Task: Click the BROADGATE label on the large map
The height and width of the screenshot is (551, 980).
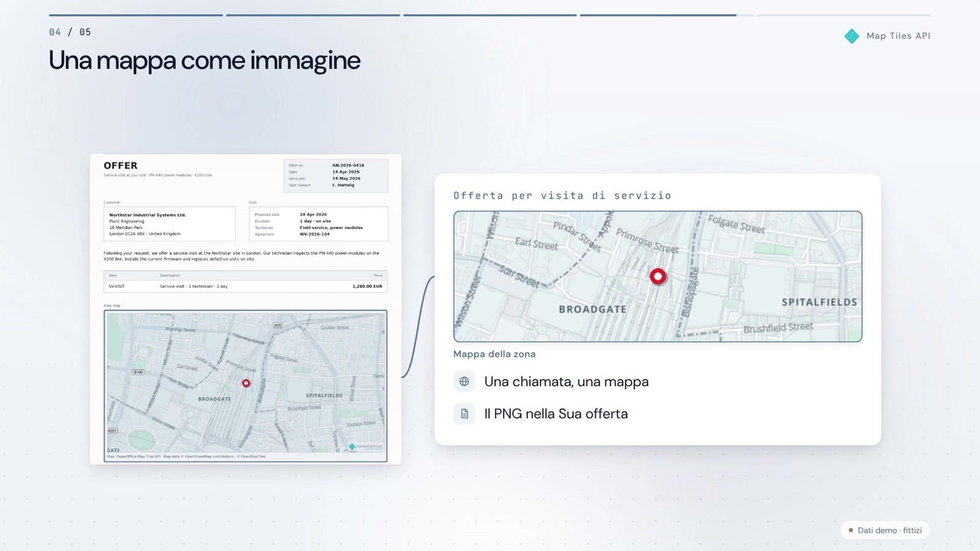Action: tap(593, 309)
